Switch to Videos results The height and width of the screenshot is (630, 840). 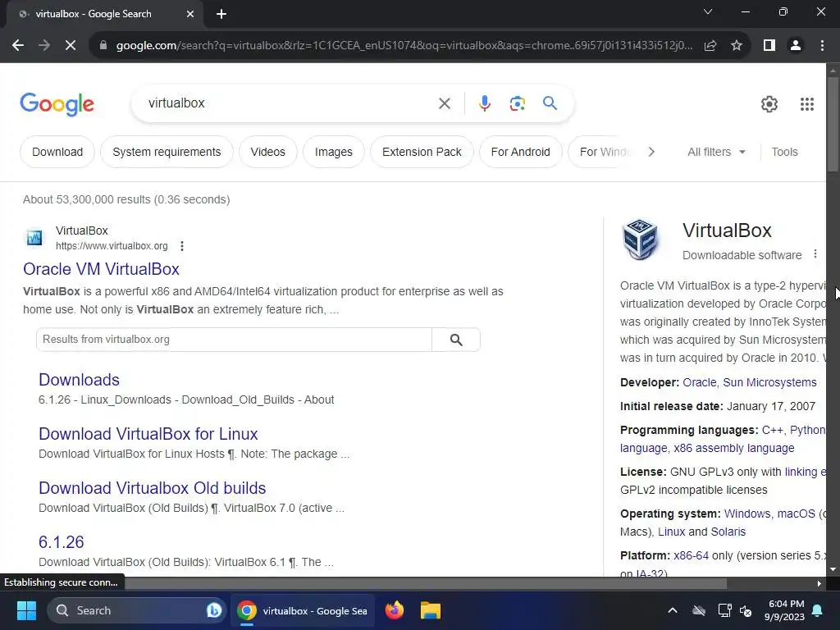point(268,152)
